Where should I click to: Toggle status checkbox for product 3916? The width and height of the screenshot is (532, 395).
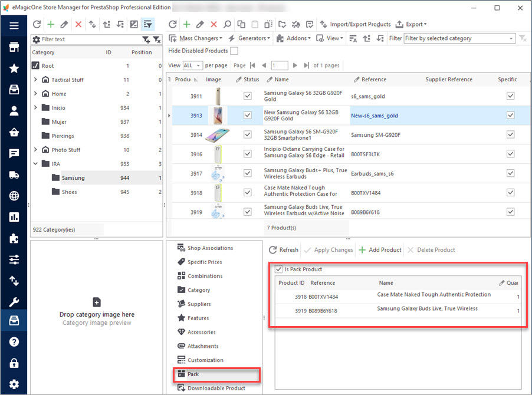tap(248, 154)
